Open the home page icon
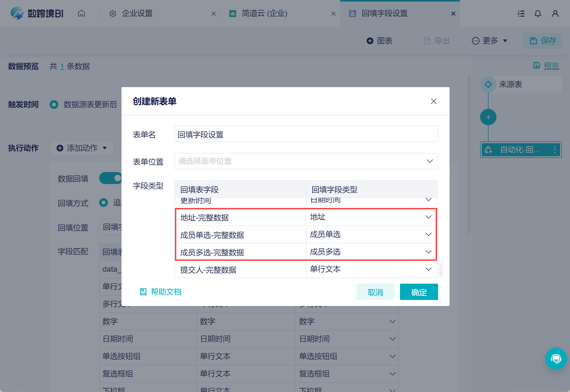This screenshot has width=570, height=392. (x=81, y=13)
